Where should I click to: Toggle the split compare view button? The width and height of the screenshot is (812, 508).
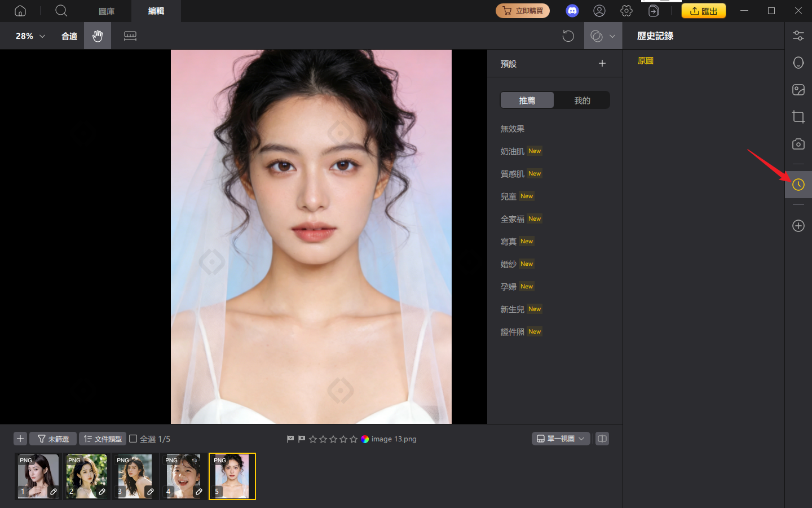click(602, 439)
